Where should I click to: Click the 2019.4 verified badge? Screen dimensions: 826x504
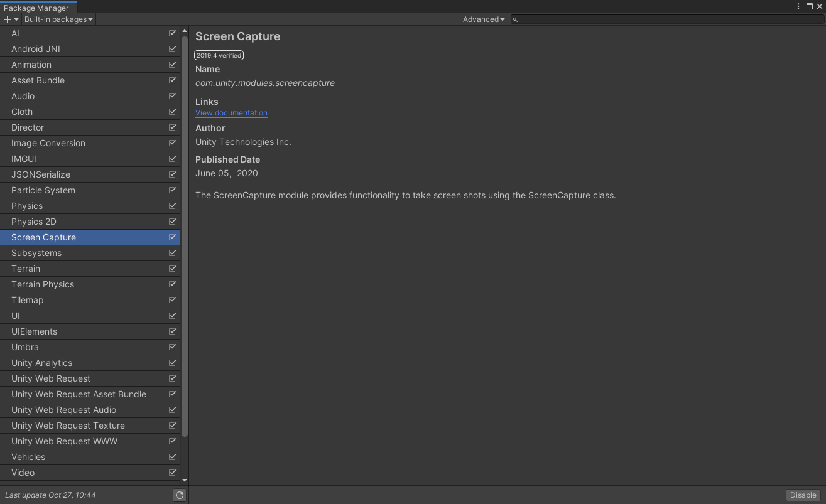point(218,55)
